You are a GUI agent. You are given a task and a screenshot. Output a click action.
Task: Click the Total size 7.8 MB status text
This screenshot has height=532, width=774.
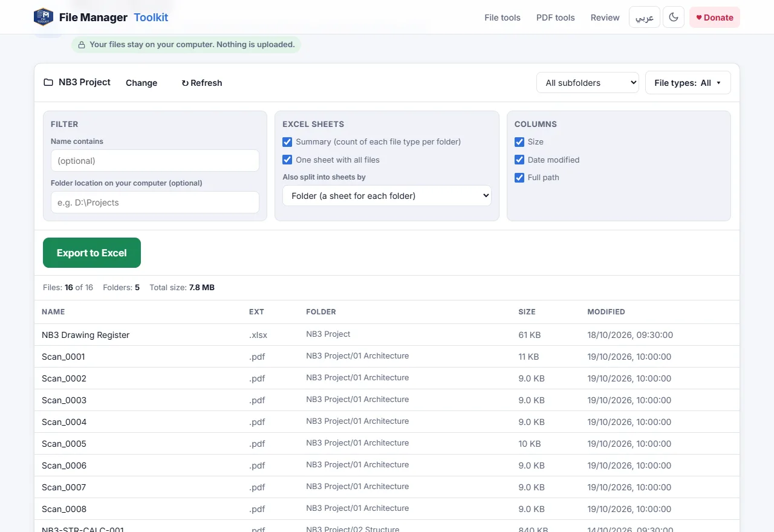(182, 288)
